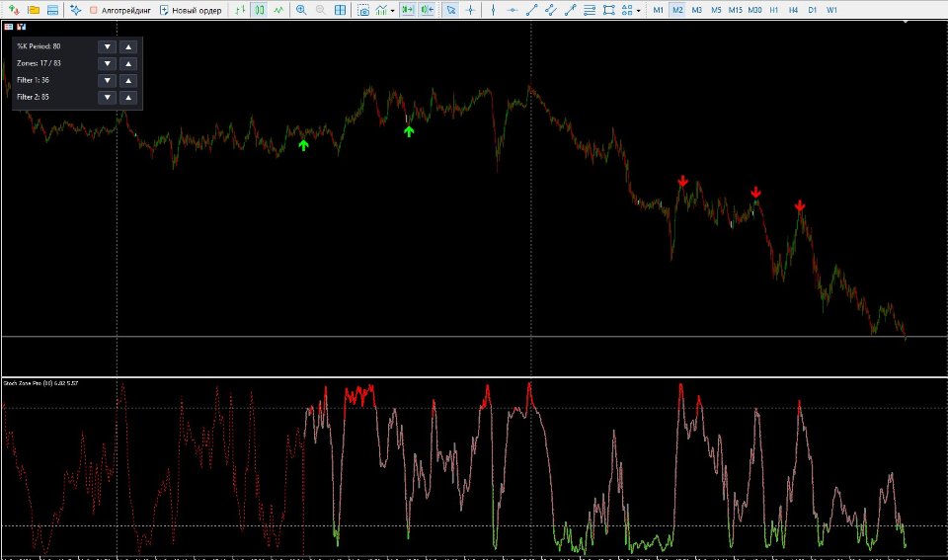Increase the %K Period value
Viewport: 948px width, 560px height.
click(x=128, y=46)
